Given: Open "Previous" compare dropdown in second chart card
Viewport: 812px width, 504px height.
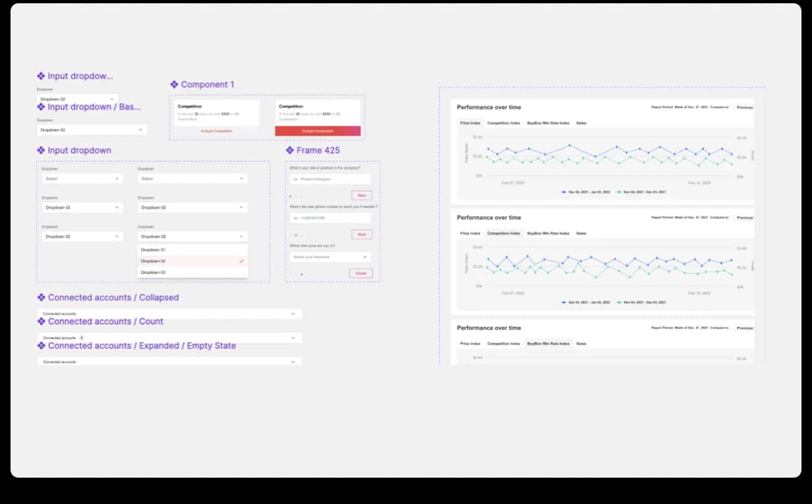Looking at the screenshot, I should pyautogui.click(x=744, y=217).
